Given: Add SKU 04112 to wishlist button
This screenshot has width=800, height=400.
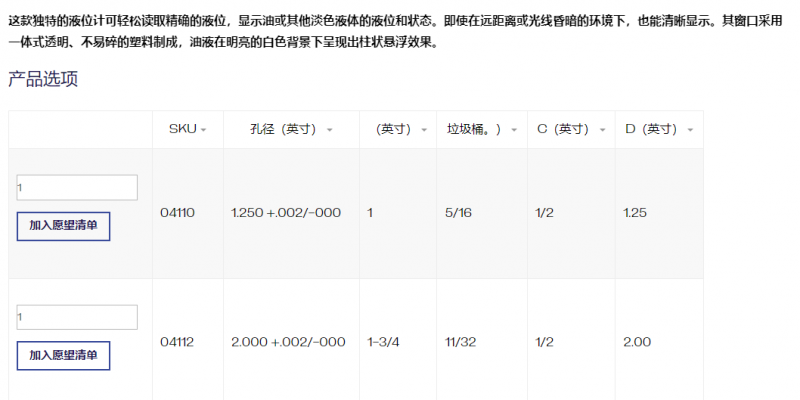Looking at the screenshot, I should (63, 355).
